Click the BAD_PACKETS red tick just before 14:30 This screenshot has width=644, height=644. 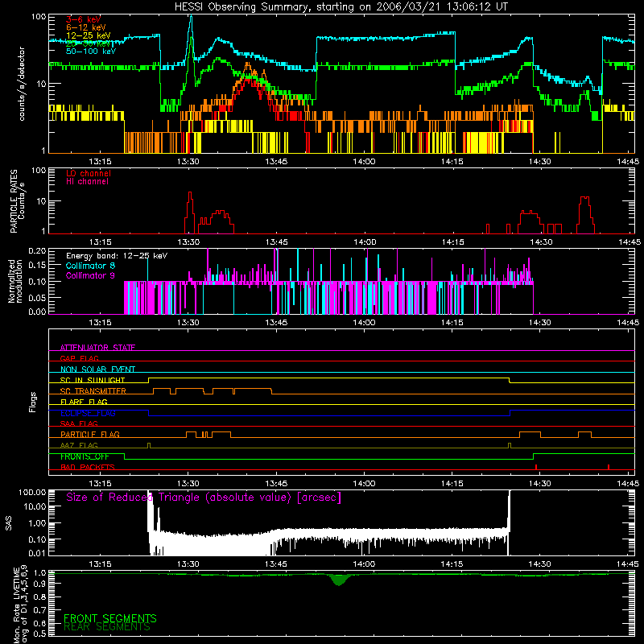click(x=536, y=467)
